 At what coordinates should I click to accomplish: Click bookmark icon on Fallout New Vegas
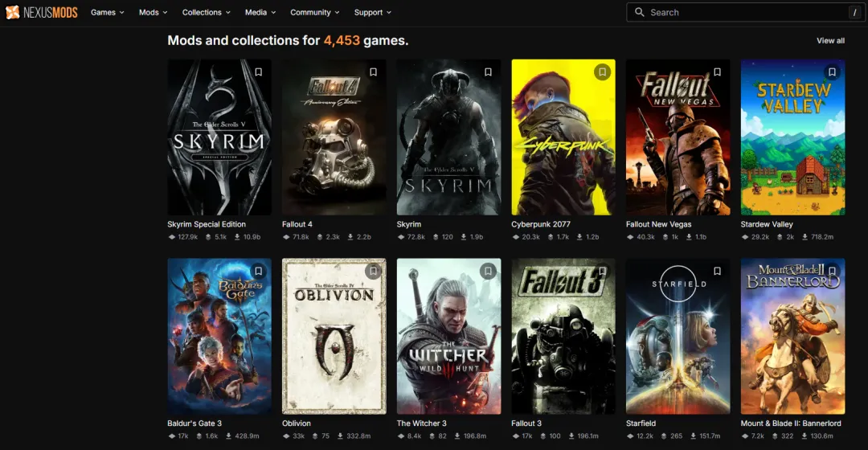click(718, 72)
